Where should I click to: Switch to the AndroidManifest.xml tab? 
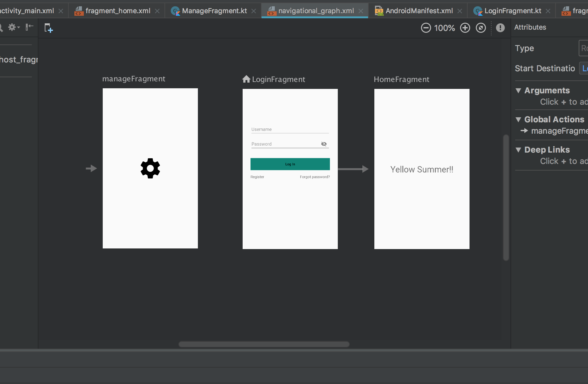tap(419, 10)
